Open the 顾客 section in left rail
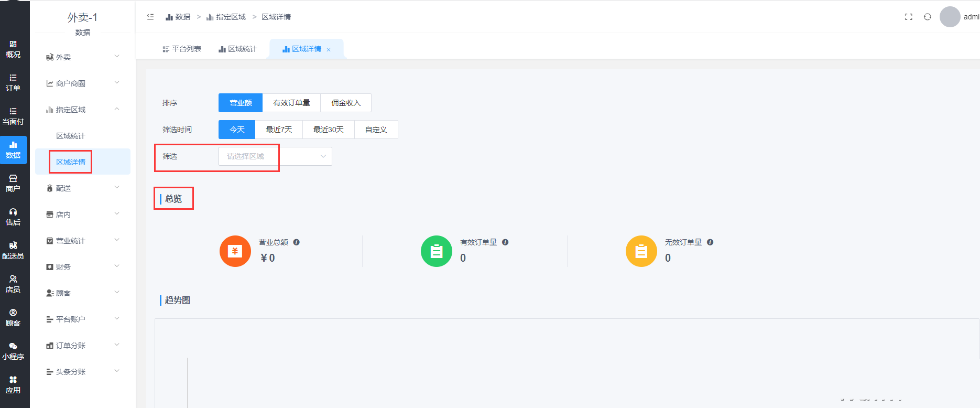Image resolution: width=980 pixels, height=408 pixels. [13, 318]
